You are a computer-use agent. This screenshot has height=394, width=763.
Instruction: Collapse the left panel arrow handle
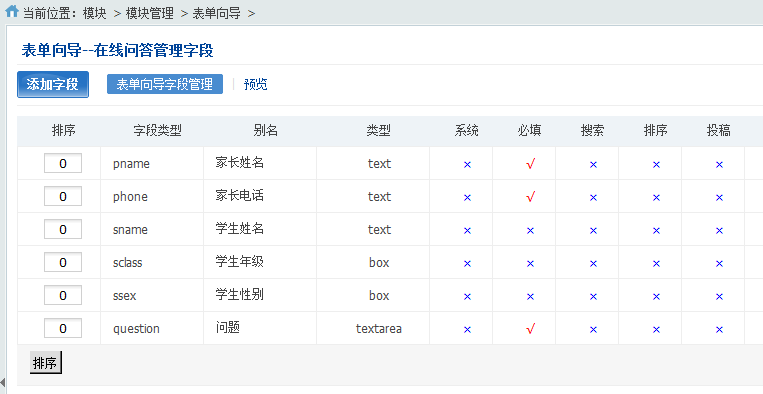click(x=2, y=382)
